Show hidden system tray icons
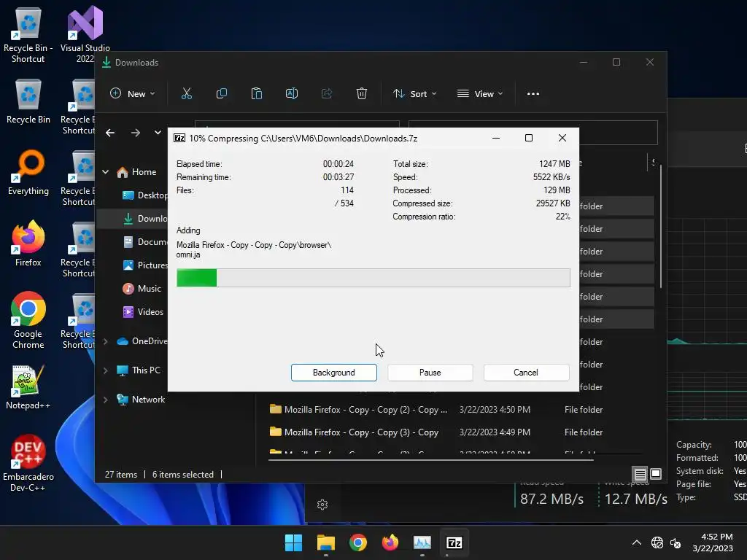Screen dimensions: 747x560 [636, 542]
